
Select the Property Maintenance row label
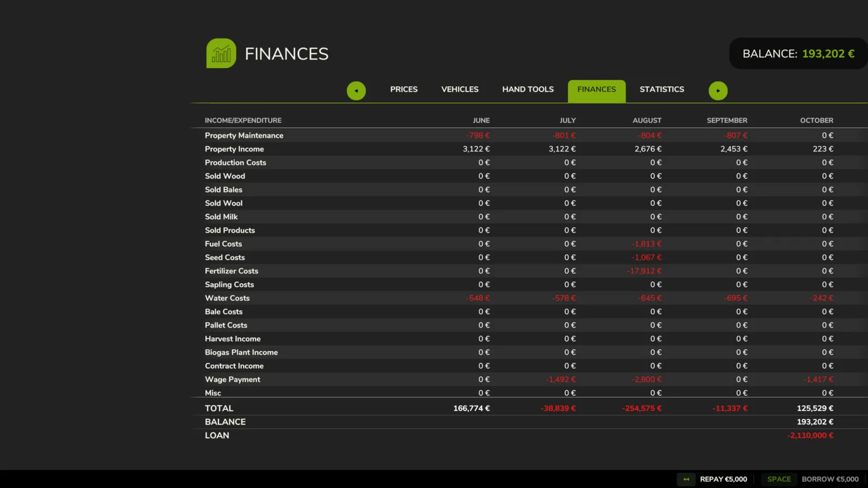pyautogui.click(x=244, y=136)
